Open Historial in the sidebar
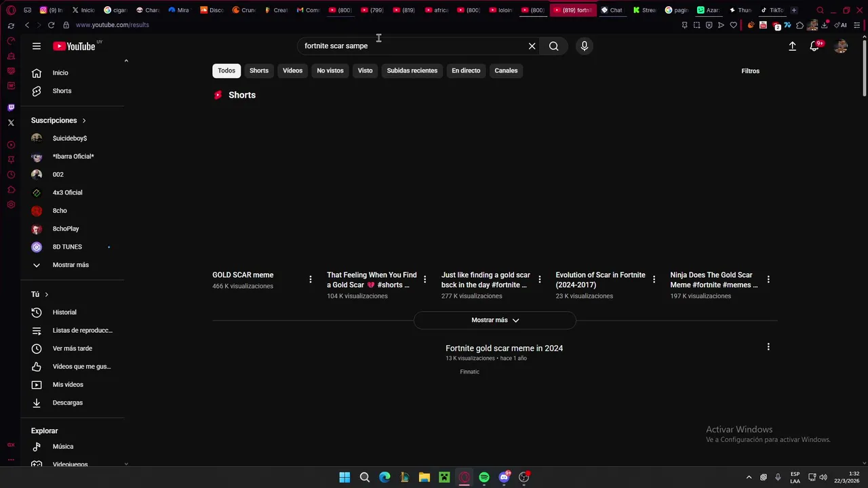This screenshot has height=488, width=868. [x=73, y=312]
